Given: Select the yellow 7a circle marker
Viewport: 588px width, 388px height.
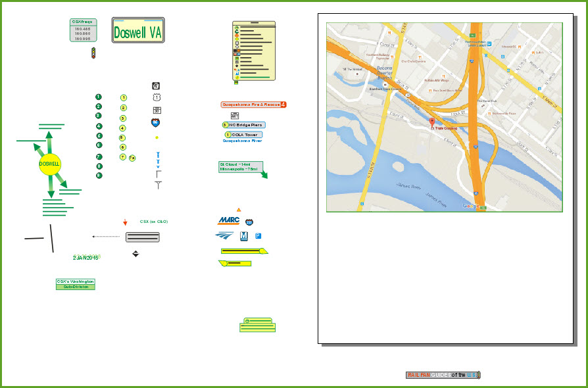Looking at the screenshot, I should coord(132,158).
